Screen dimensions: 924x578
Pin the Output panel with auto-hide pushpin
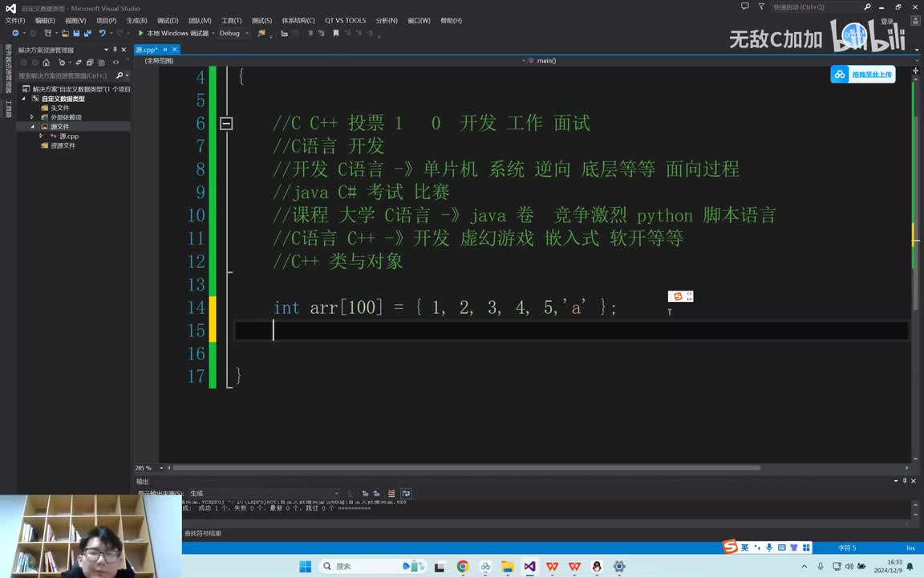click(905, 482)
